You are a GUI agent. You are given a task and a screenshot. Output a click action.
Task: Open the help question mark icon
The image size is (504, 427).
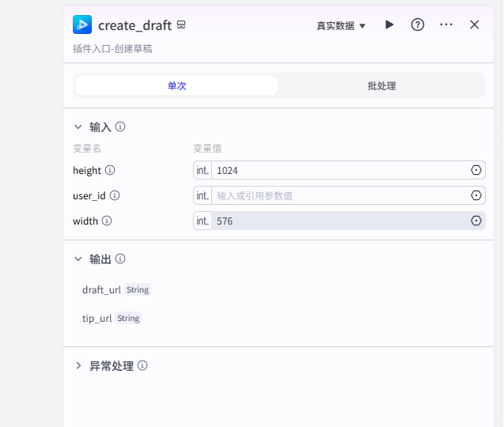click(x=418, y=25)
